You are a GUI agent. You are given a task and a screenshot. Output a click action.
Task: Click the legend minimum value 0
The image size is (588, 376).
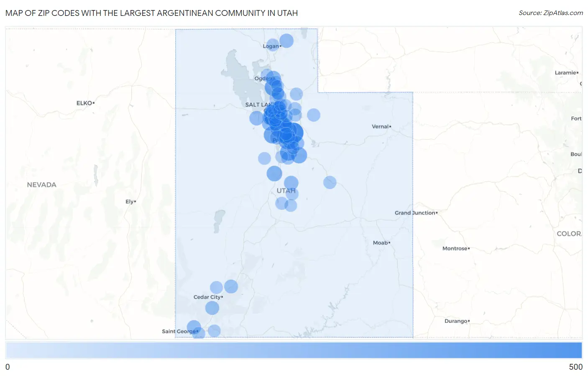[x=8, y=367]
